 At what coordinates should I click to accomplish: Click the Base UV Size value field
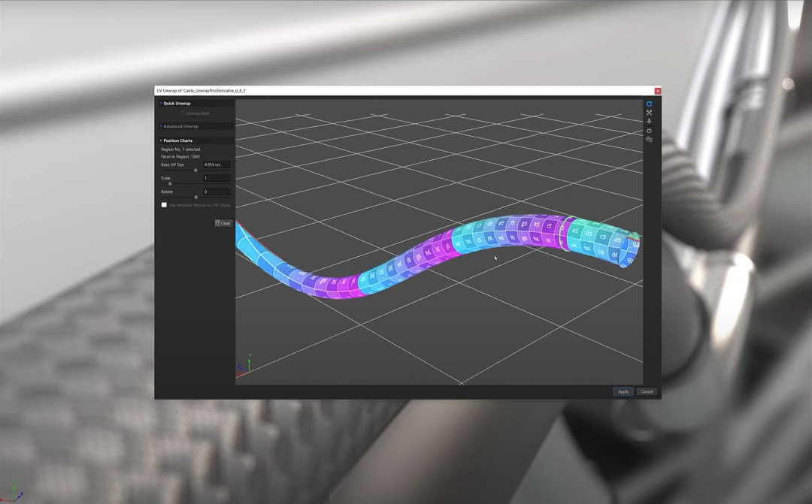point(217,164)
